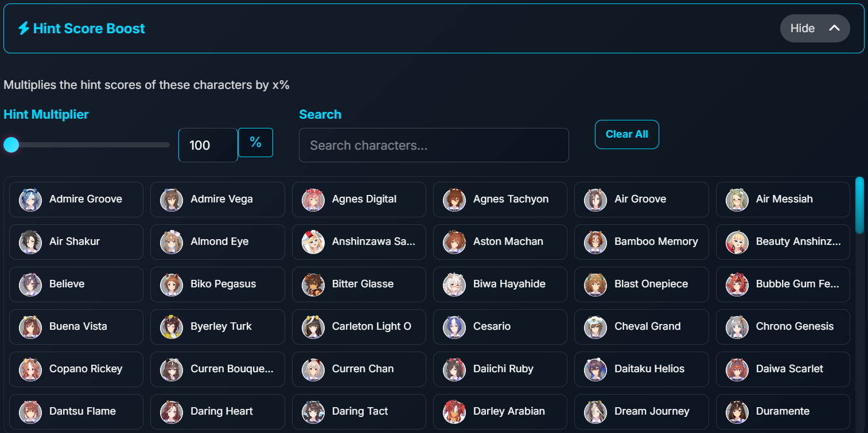The image size is (868, 433).
Task: Click Air Shakur's avatar icon
Action: [30, 242]
